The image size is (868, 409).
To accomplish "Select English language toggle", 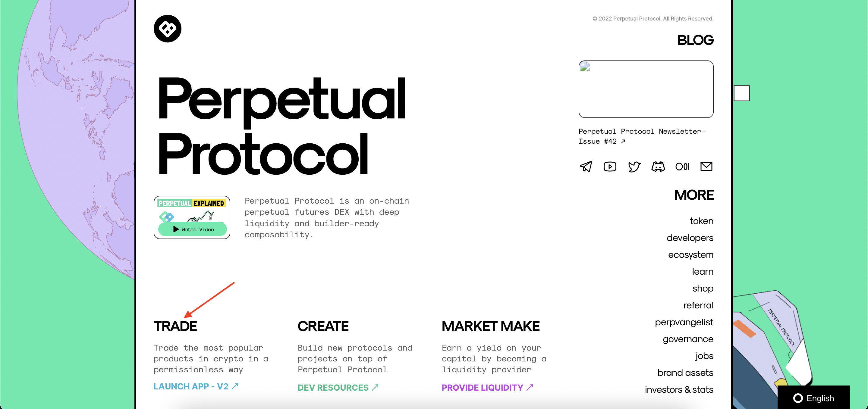I will point(814,397).
